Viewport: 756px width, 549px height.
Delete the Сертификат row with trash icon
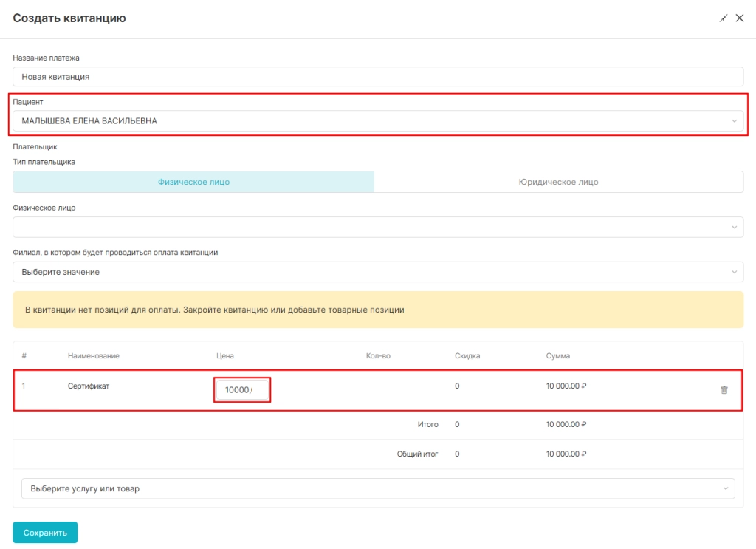[x=724, y=390]
